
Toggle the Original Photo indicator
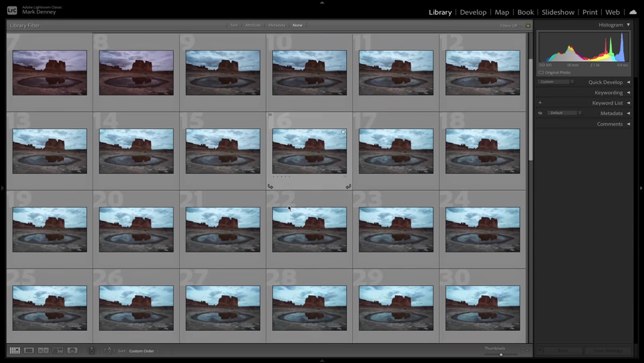[541, 72]
